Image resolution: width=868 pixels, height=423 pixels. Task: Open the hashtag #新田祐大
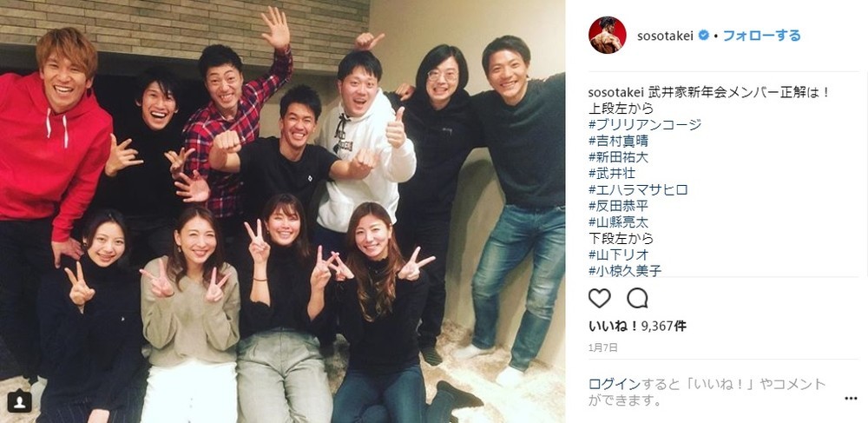pyautogui.click(x=618, y=157)
